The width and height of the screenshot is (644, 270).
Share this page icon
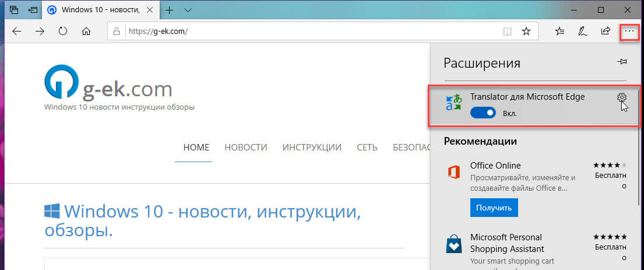point(606,31)
